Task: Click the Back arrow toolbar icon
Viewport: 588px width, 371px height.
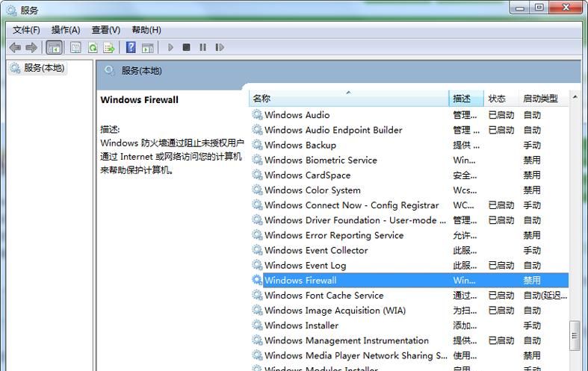Action: coord(15,48)
